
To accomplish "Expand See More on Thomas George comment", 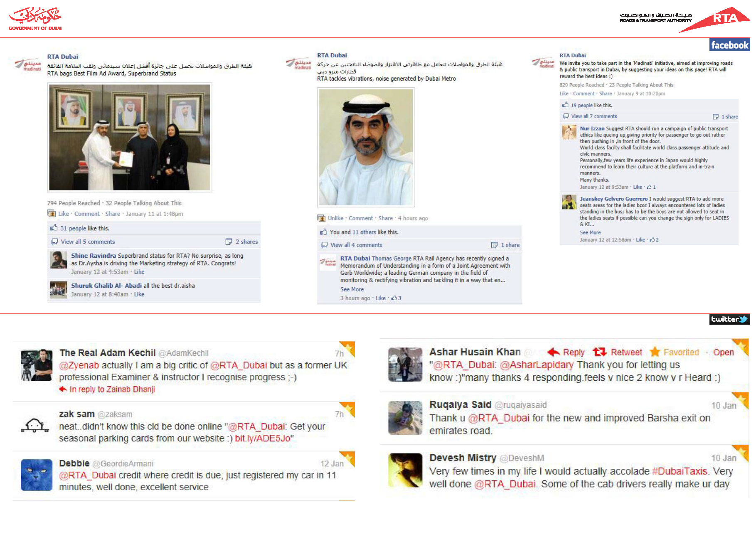I will tap(352, 290).
